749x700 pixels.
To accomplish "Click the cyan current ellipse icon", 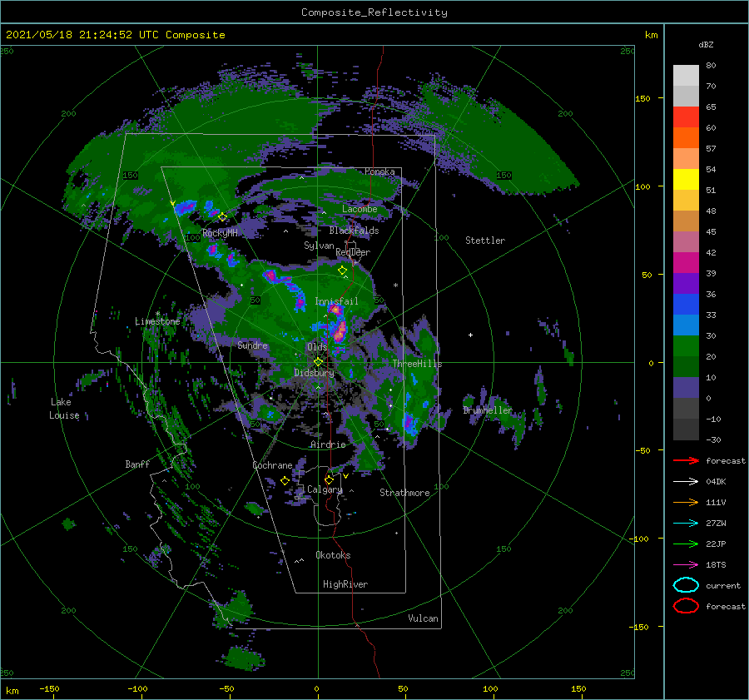I will 686,585.
